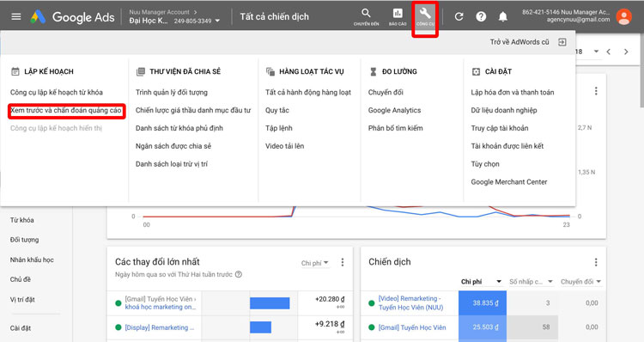Open Video tải lên menu entry
Screen dimensions: 644x342
284,146
